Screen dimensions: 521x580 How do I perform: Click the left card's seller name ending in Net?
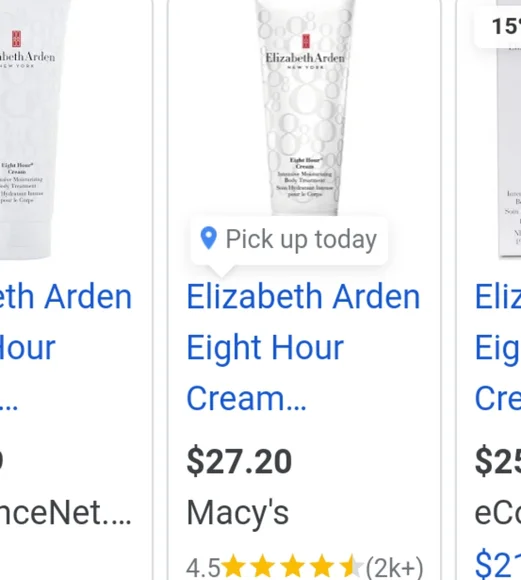point(66,513)
